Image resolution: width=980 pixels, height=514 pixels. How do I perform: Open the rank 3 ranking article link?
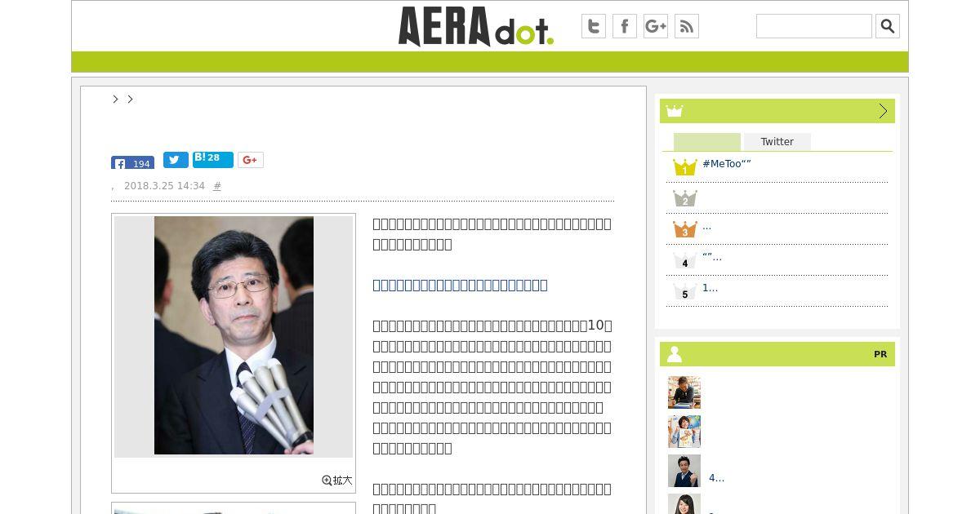pyautogui.click(x=707, y=226)
